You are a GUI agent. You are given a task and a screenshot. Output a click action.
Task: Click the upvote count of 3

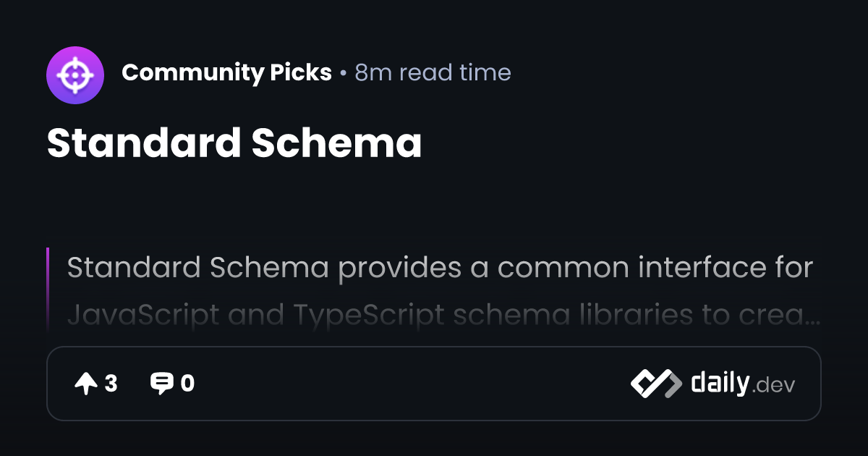111,384
